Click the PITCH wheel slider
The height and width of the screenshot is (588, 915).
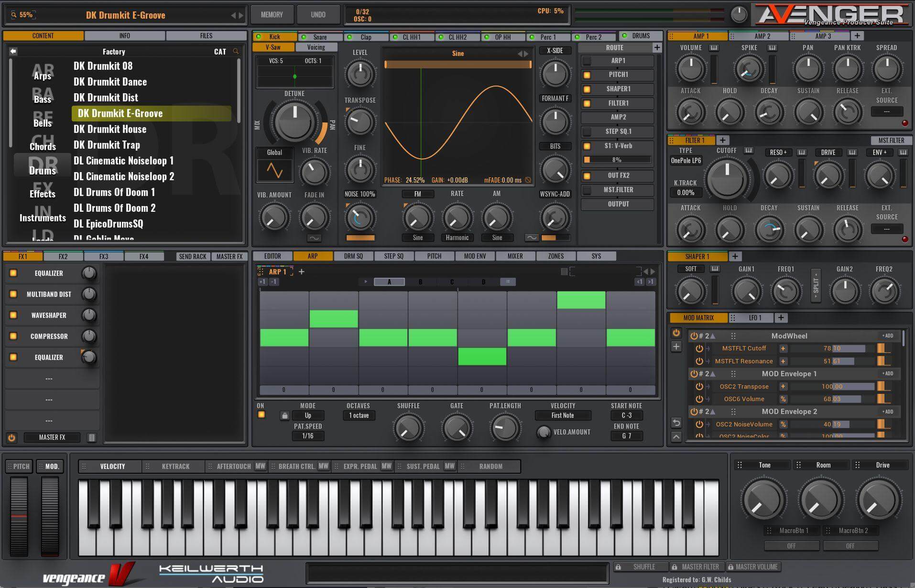pos(19,516)
